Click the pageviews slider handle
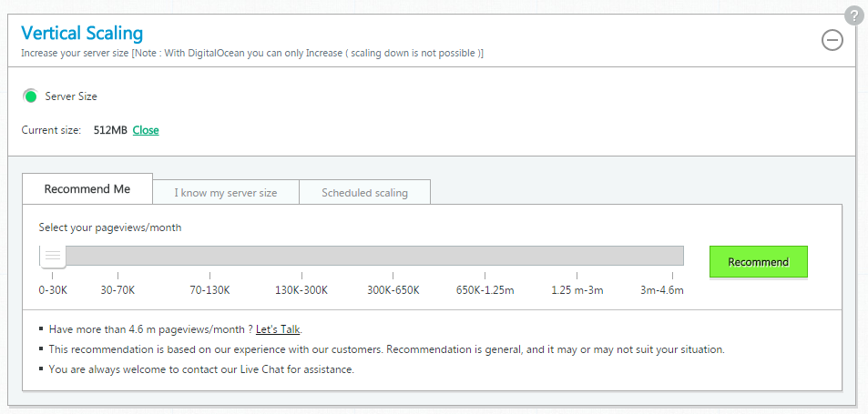Viewport: 868px width, 414px height. (x=53, y=256)
